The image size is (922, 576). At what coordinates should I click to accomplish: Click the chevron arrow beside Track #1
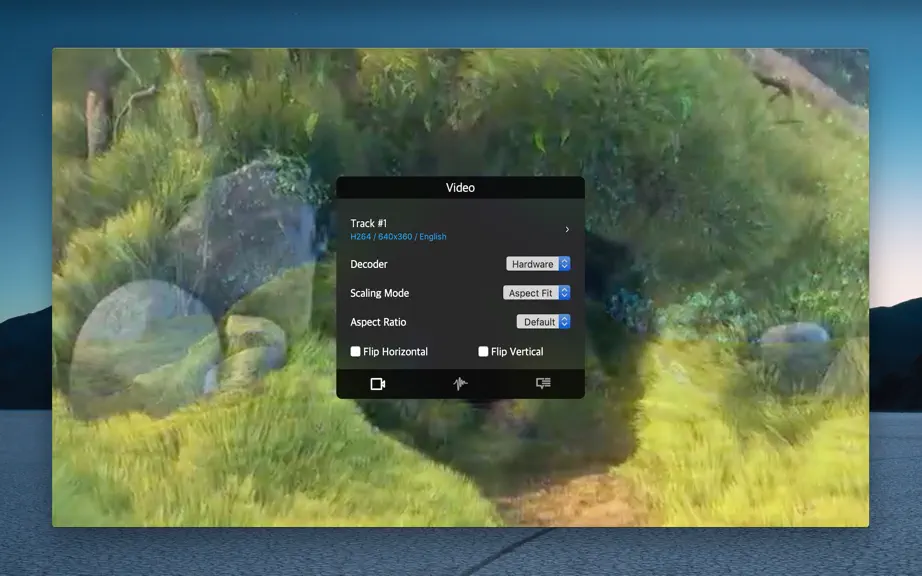click(x=567, y=229)
